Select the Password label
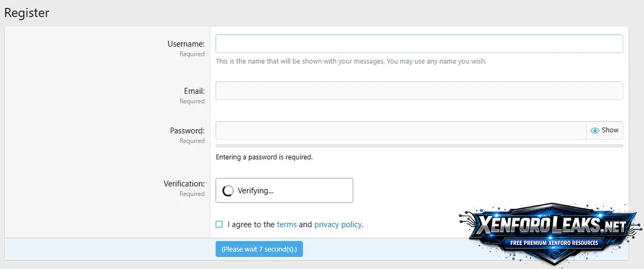 tap(187, 131)
